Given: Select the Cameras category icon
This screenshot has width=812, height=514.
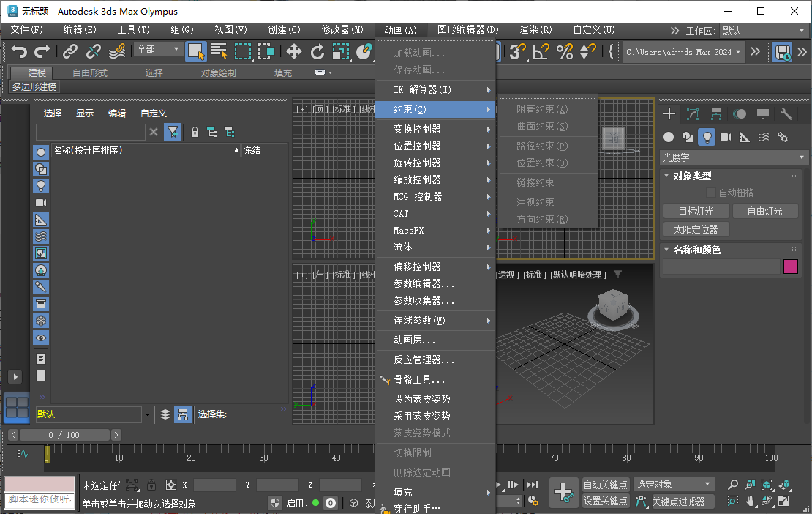Looking at the screenshot, I should pyautogui.click(x=726, y=137).
